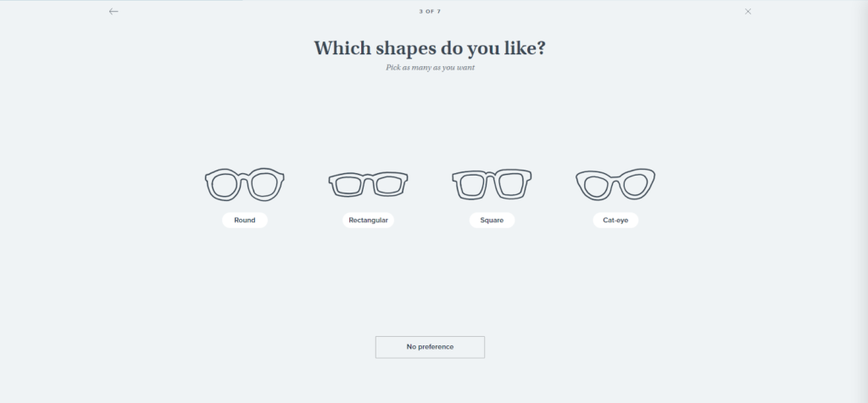The image size is (868, 403).
Task: Toggle the Square shape label
Action: (492, 220)
